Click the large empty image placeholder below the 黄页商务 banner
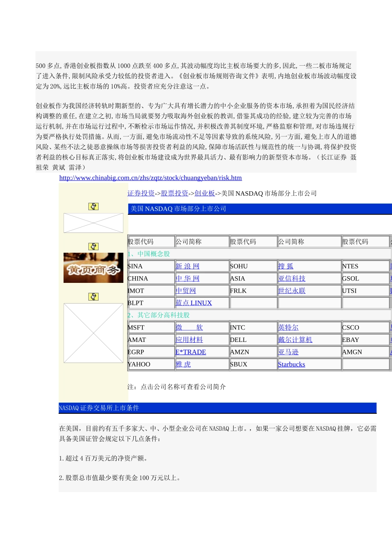Image resolution: width=392 pixels, height=555 pixels. 93,333
